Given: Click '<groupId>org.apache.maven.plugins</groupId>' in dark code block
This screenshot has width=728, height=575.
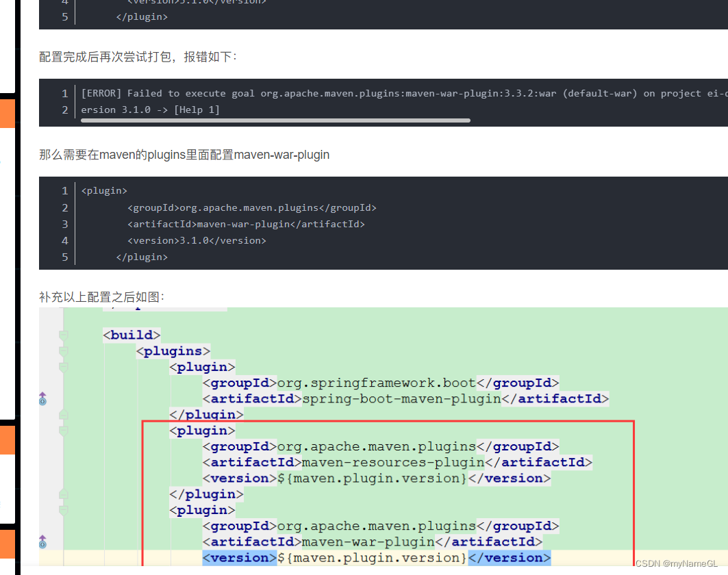Looking at the screenshot, I should click(252, 207).
